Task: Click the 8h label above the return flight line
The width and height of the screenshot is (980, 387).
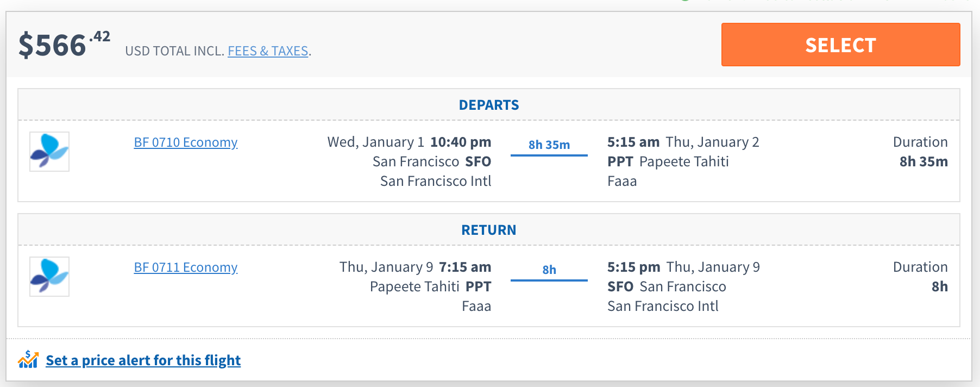Action: [x=549, y=270]
